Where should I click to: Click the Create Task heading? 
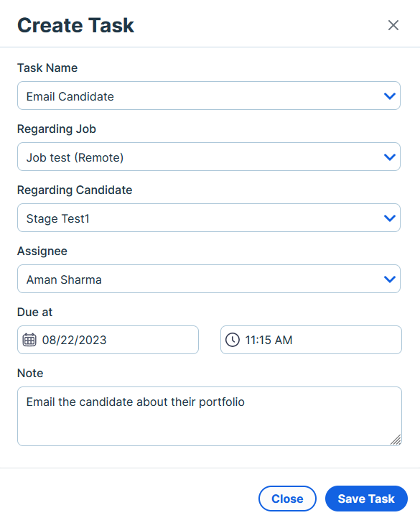point(75,25)
